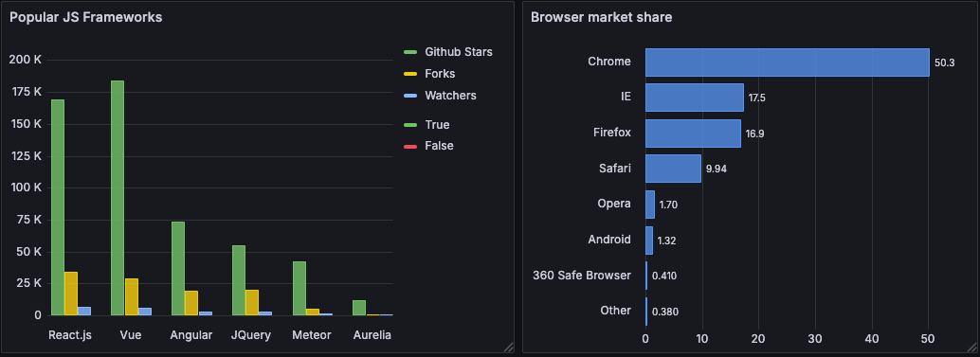This screenshot has height=357, width=980.
Task: Click the Opera market share bar
Action: (x=650, y=205)
